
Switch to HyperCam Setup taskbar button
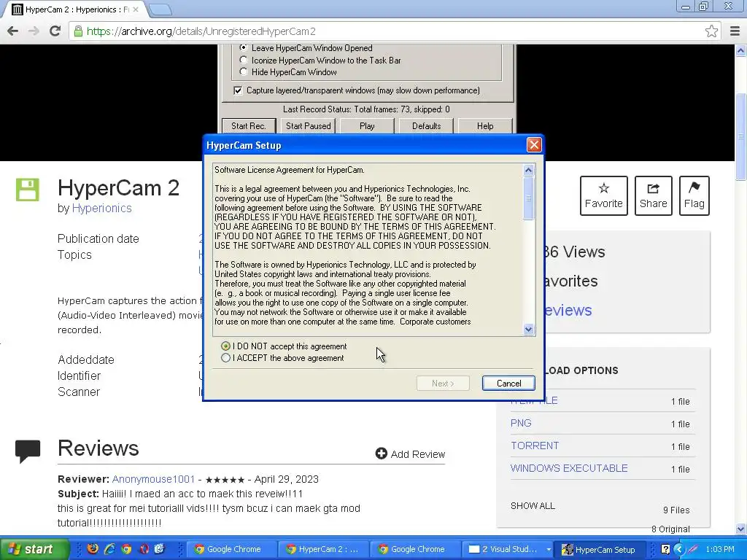point(601,549)
